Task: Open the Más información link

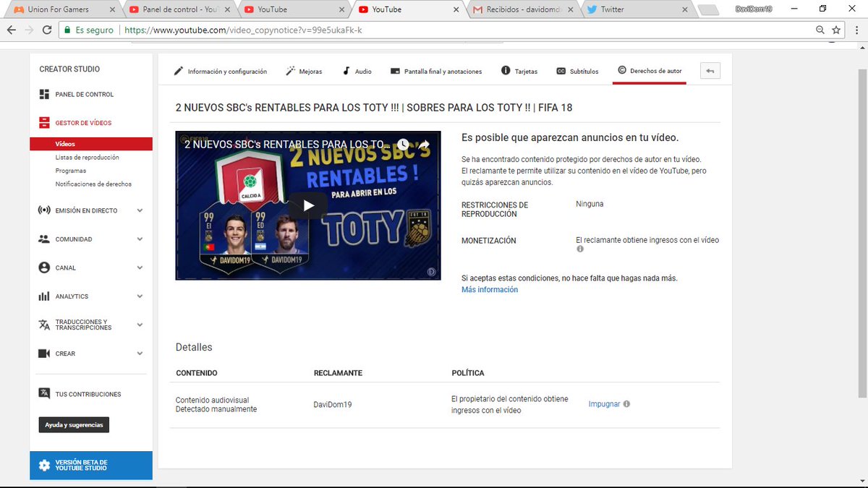Action: tap(490, 290)
